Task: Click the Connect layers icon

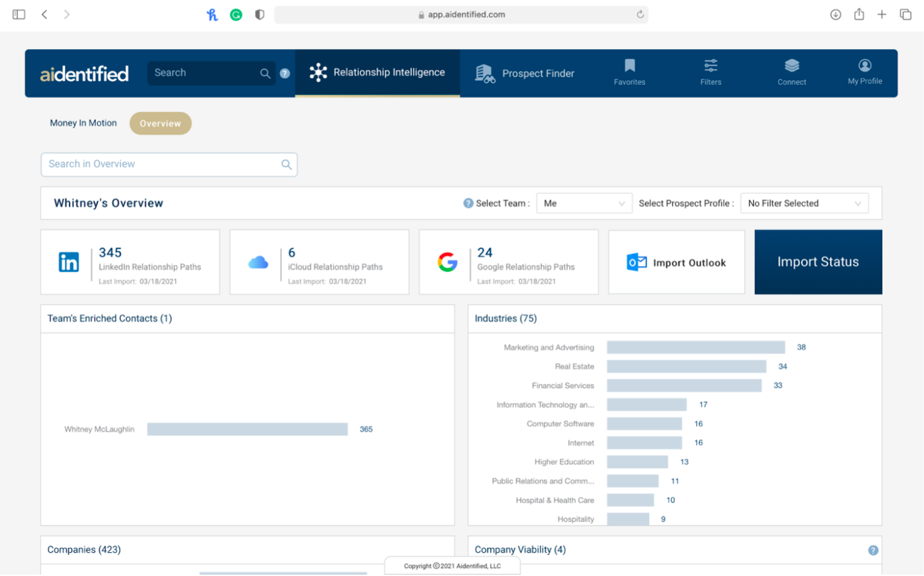Action: click(x=792, y=66)
